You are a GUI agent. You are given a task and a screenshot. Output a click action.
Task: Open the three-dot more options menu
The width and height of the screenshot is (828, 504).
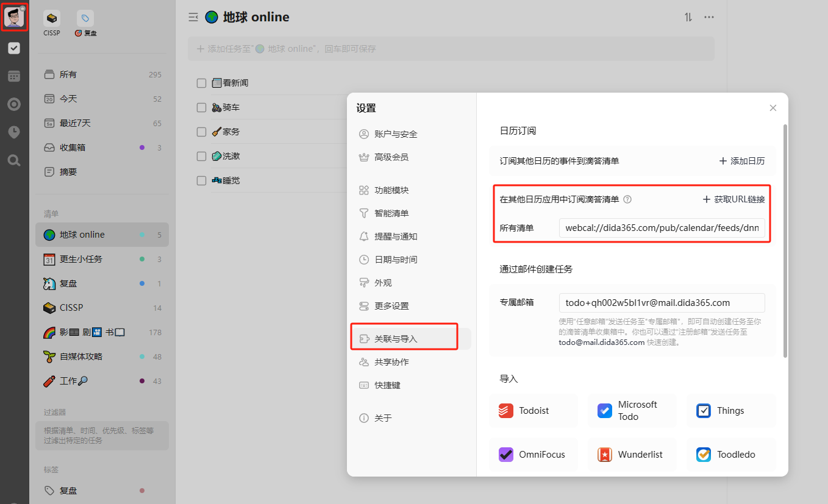click(709, 17)
